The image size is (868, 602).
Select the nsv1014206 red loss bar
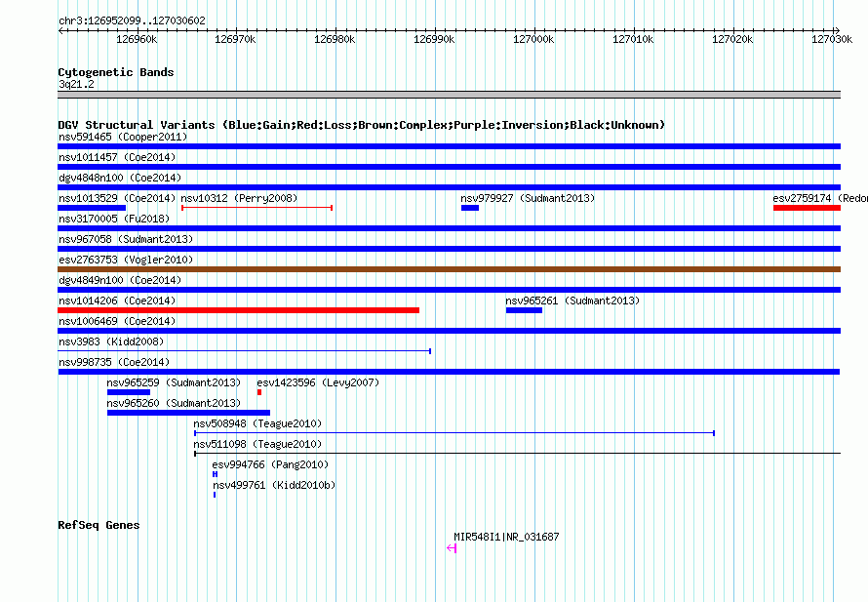coord(239,310)
